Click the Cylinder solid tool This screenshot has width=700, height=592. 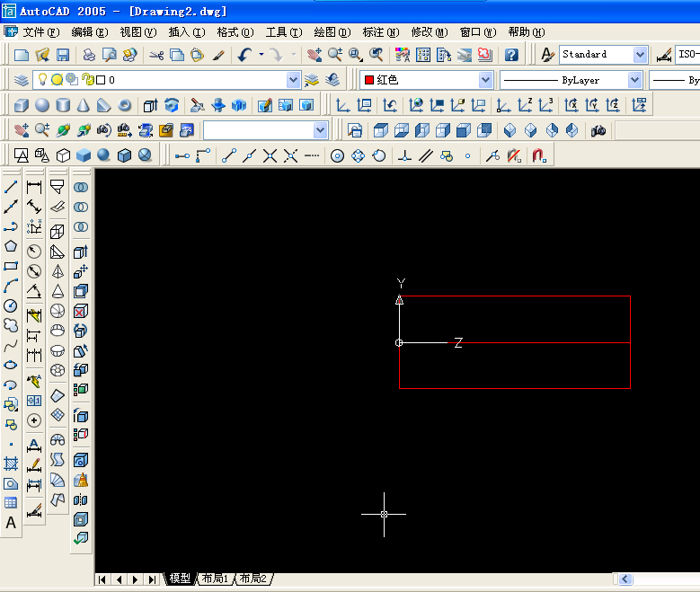(x=63, y=105)
